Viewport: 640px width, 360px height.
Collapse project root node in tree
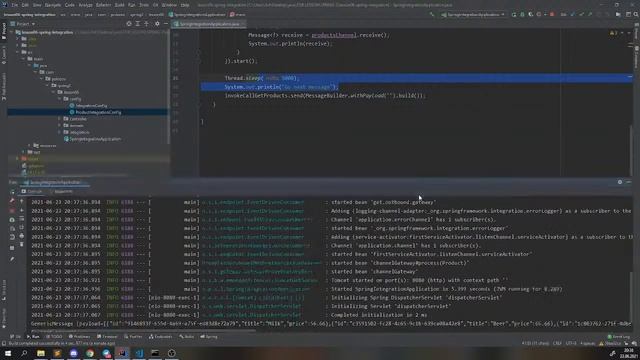pos(12,32)
